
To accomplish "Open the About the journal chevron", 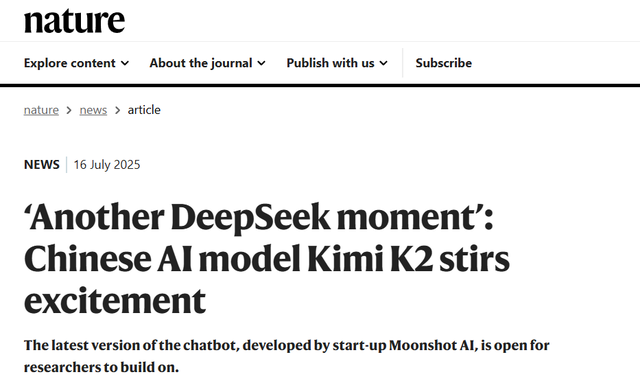I will [261, 63].
